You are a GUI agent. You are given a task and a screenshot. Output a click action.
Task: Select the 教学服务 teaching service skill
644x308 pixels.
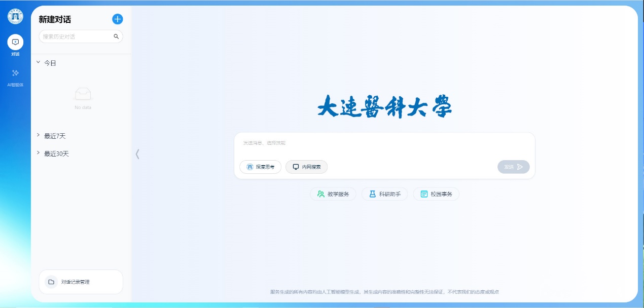click(x=333, y=194)
